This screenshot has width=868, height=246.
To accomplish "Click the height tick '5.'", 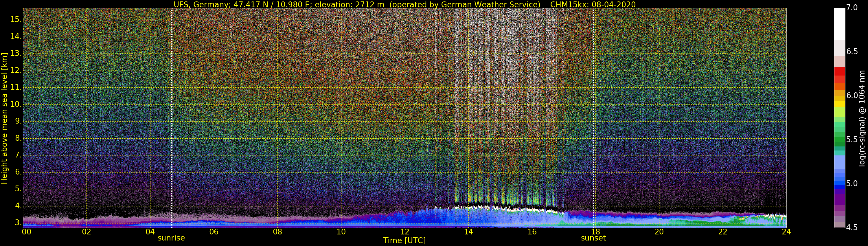I will pyautogui.click(x=18, y=189).
